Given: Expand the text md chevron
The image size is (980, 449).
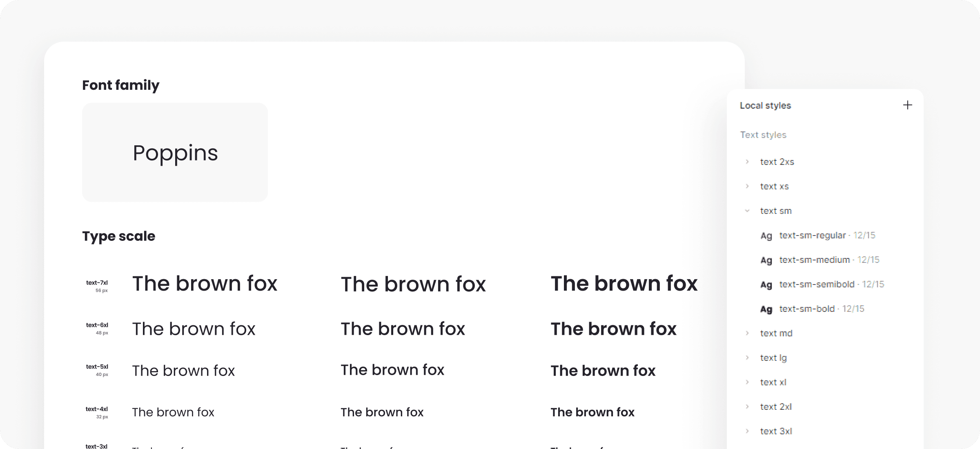Looking at the screenshot, I should 747,333.
